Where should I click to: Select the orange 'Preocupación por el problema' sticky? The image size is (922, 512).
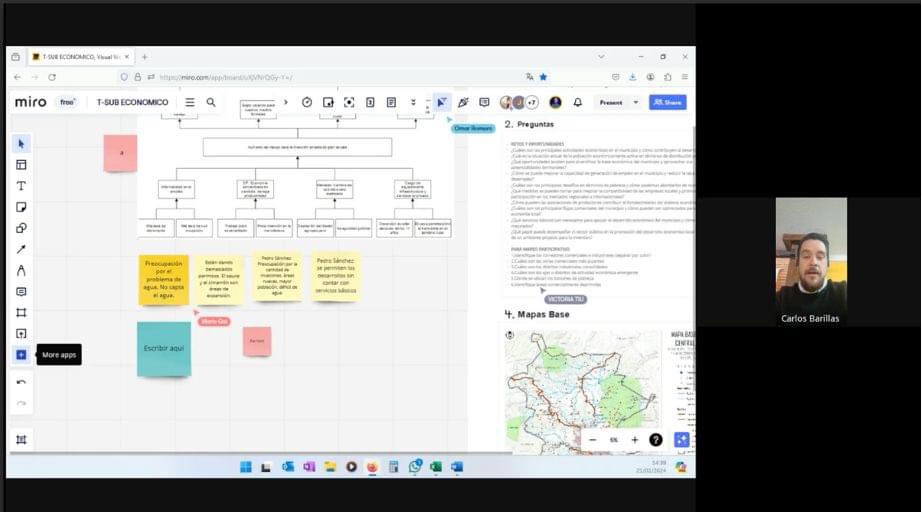pyautogui.click(x=163, y=280)
